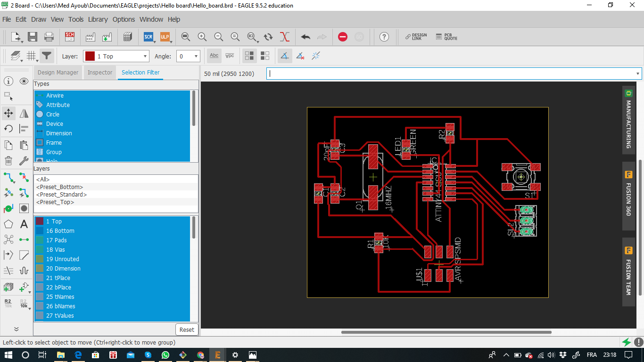This screenshot has width=644, height=362.
Task: Switch to the Design Manager tab
Action: point(58,73)
